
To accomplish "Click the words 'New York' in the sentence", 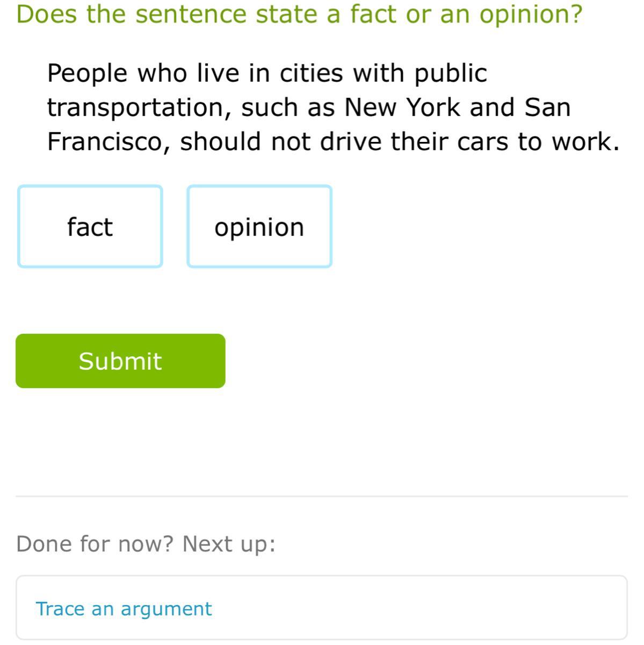I will pyautogui.click(x=402, y=107).
